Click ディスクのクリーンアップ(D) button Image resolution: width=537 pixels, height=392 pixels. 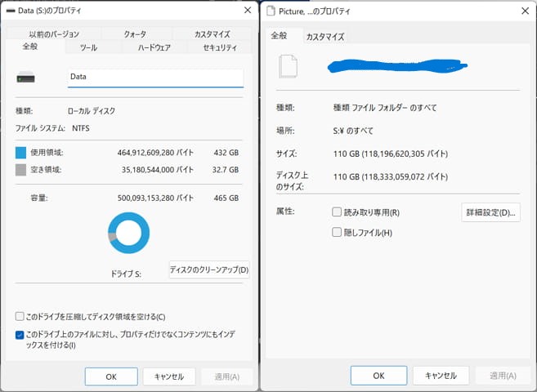tap(209, 269)
